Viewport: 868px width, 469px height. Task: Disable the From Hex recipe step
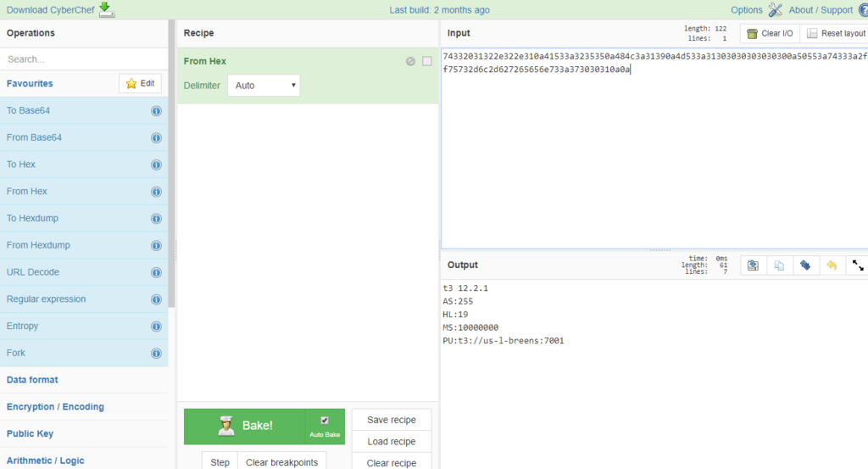pyautogui.click(x=410, y=61)
